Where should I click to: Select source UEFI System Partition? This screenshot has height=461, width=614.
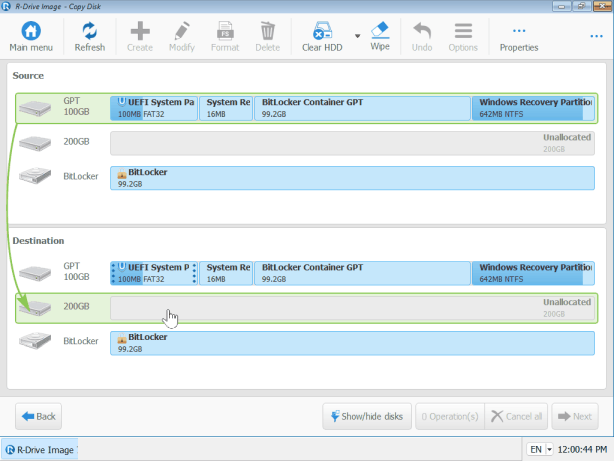(154, 107)
